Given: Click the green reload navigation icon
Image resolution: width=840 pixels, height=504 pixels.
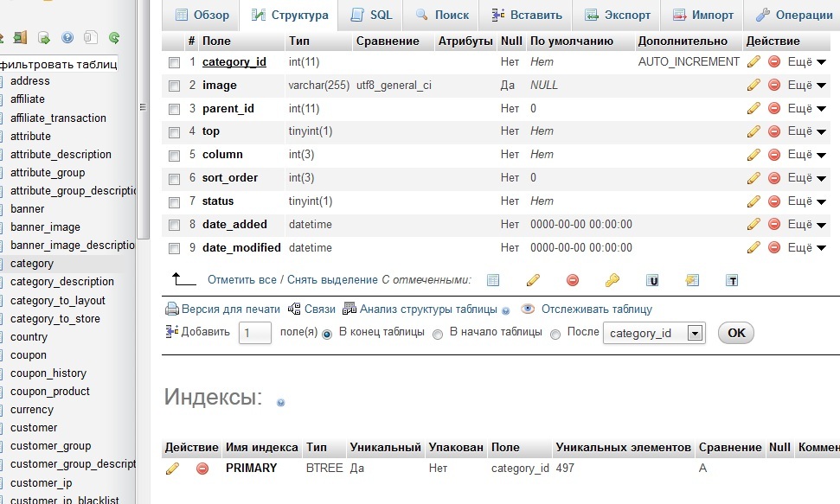Looking at the screenshot, I should click(x=113, y=37).
